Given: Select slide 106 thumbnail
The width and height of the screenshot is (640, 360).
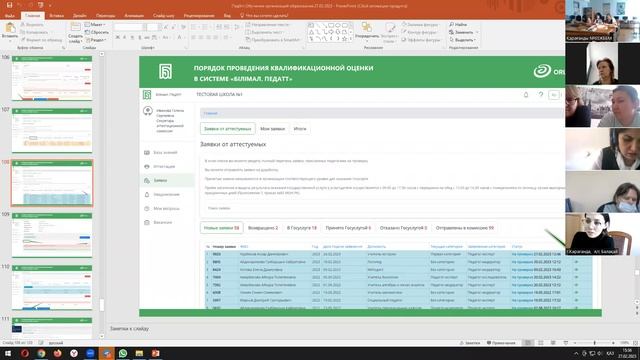Looking at the screenshot, I should [x=52, y=78].
